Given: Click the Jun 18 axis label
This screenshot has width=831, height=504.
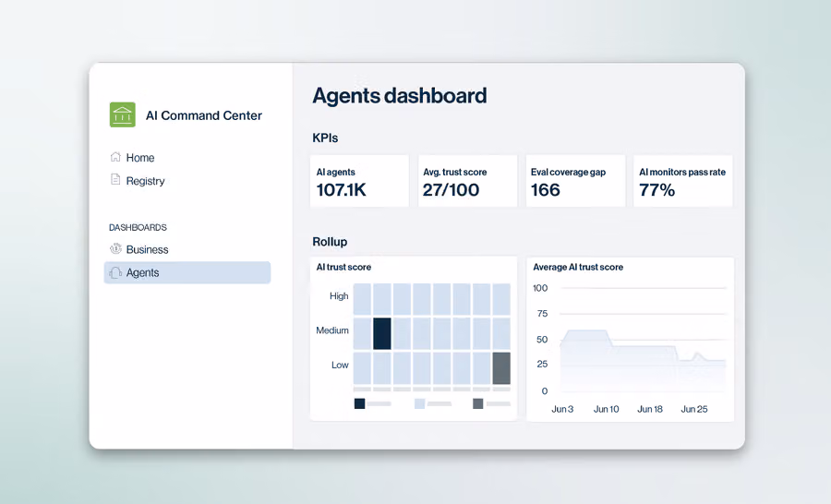Looking at the screenshot, I should [650, 409].
